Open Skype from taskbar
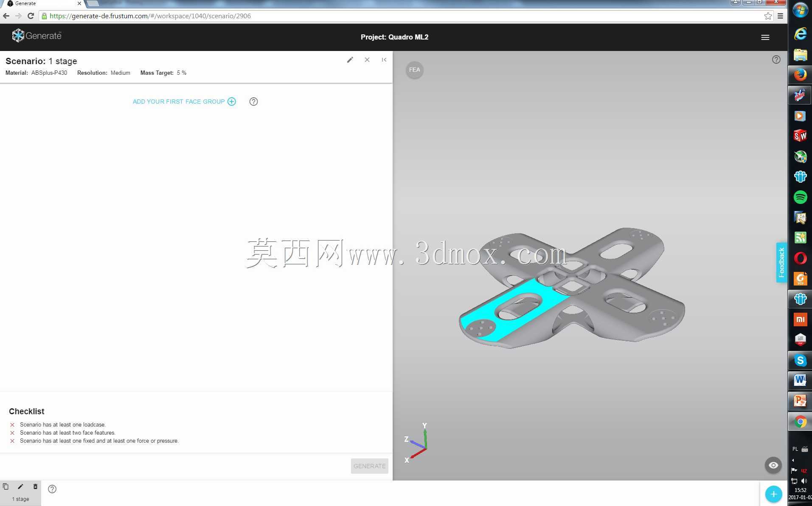 pos(800,360)
